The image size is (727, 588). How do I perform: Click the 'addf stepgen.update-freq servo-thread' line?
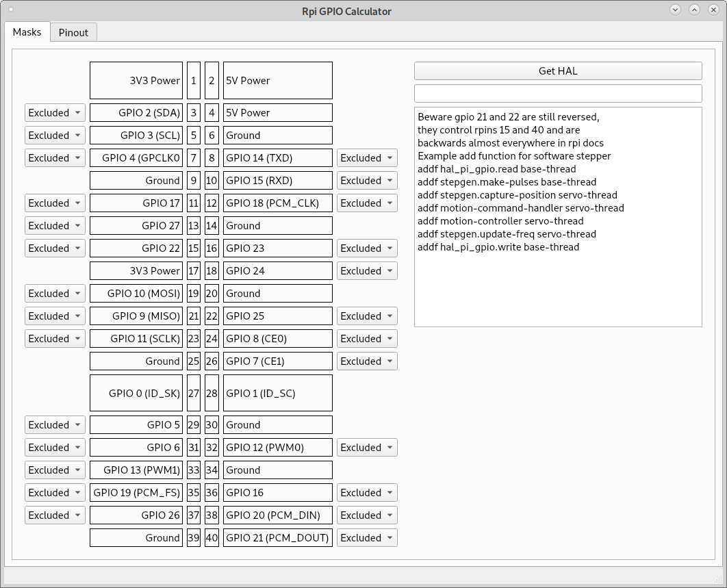point(507,233)
